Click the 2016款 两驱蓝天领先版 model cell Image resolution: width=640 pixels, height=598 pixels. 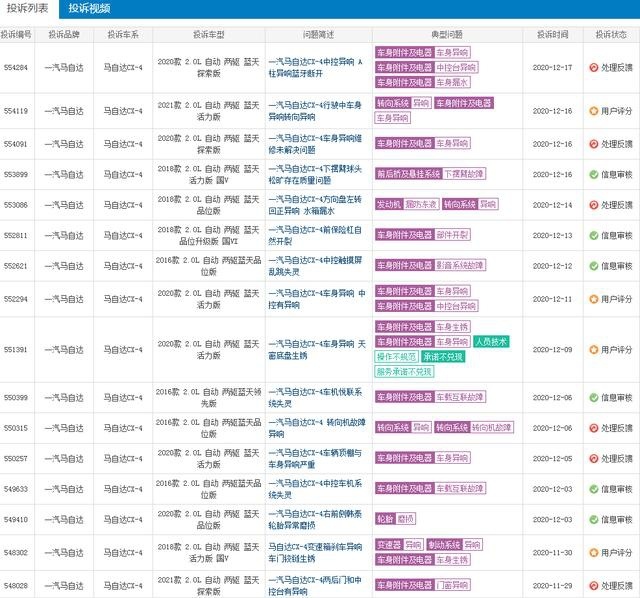(x=209, y=398)
